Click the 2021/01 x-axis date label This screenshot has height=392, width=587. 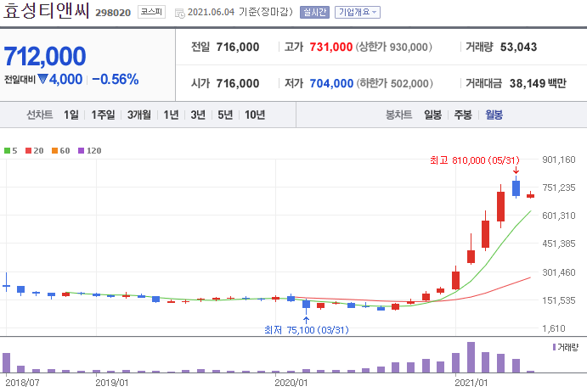click(x=471, y=383)
